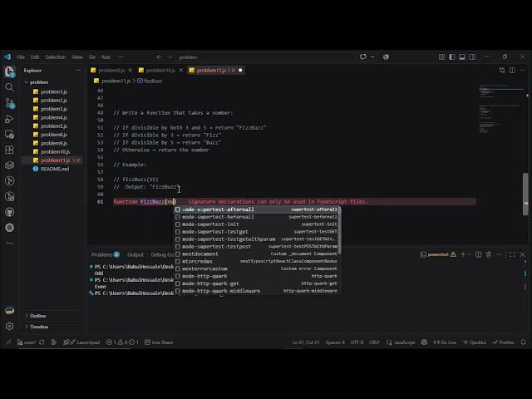Start Live Share session
Image resolution: width=532 pixels, height=399 pixels.
pos(159,342)
